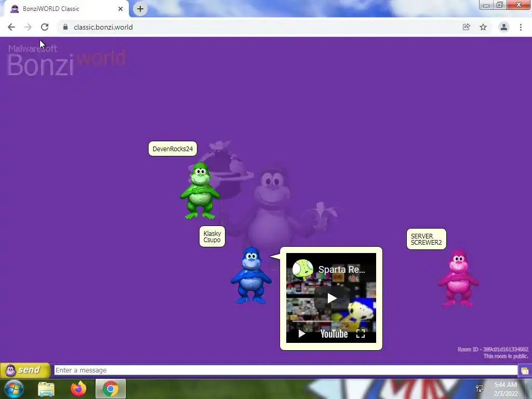Open the Windows Start menu
The height and width of the screenshot is (399, 532).
(14, 389)
